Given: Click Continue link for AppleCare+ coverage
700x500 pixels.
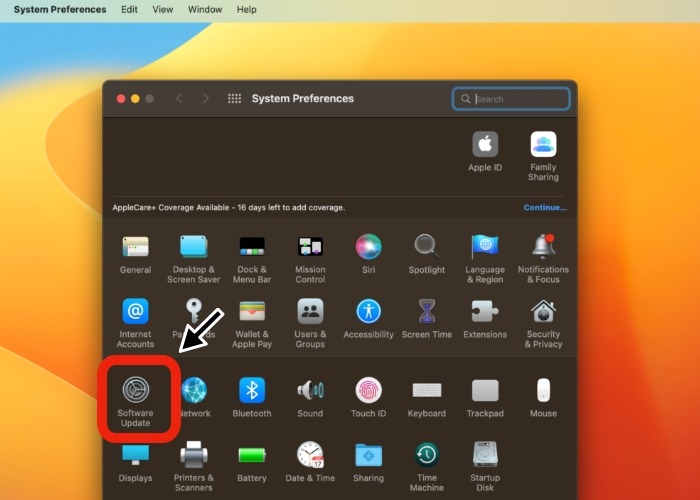Looking at the screenshot, I should click(x=545, y=208).
